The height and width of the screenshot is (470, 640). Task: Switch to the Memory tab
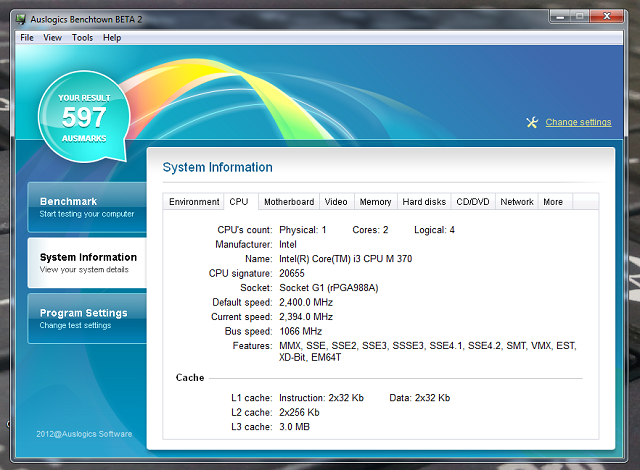(x=376, y=202)
